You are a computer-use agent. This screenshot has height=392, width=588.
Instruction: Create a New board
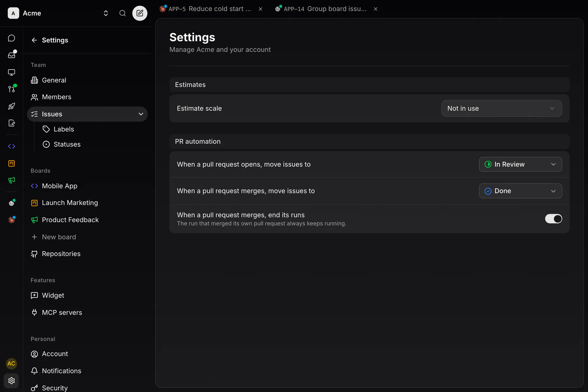[87, 237]
